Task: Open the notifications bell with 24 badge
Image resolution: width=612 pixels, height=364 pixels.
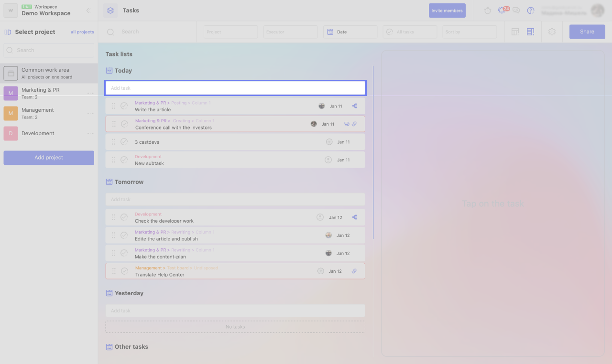Action: (502, 11)
